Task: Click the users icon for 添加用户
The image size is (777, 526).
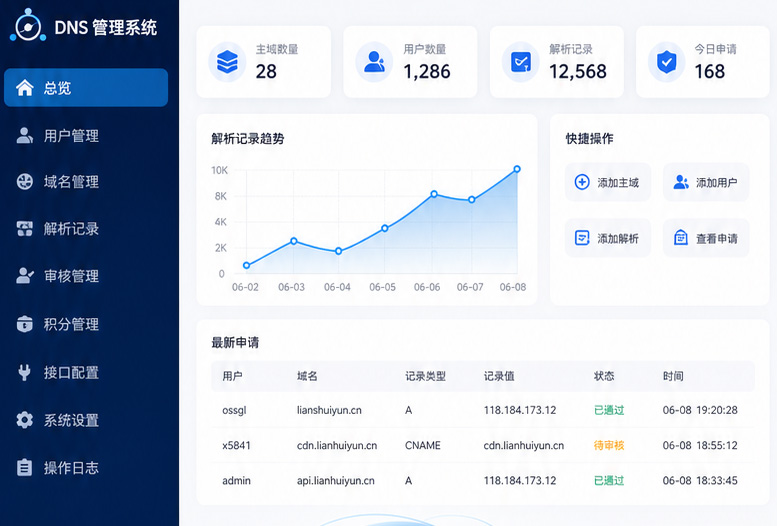Action: tap(681, 182)
